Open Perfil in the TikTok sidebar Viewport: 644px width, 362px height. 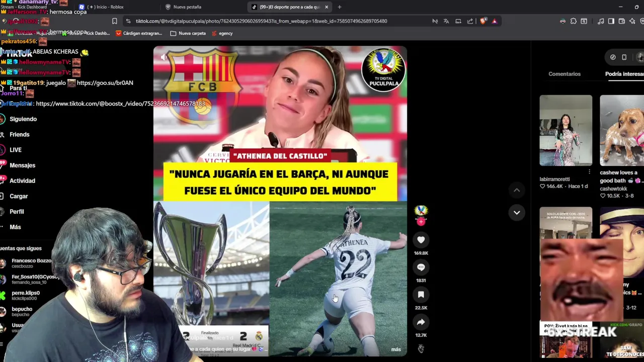click(x=17, y=212)
